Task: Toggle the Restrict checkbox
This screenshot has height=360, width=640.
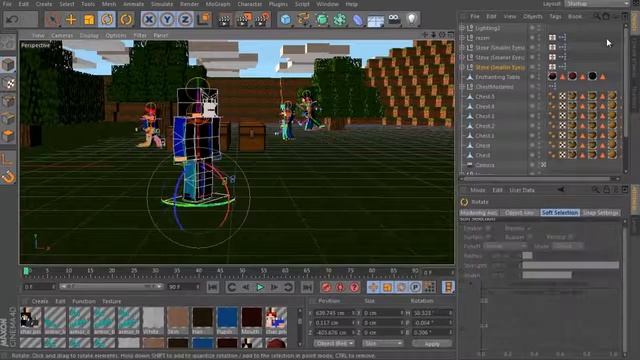Action: (571, 237)
